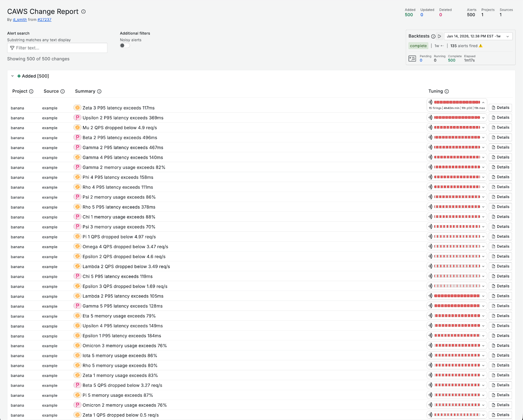Click the Slack icon on Zeta 3 row
The width and height of the screenshot is (523, 420).
point(77,108)
